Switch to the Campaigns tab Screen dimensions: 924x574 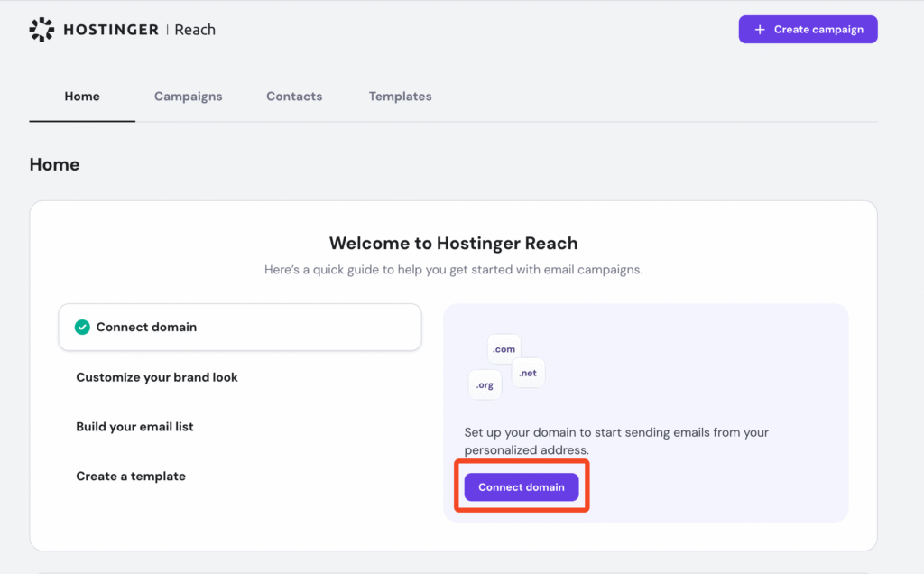pyautogui.click(x=188, y=96)
